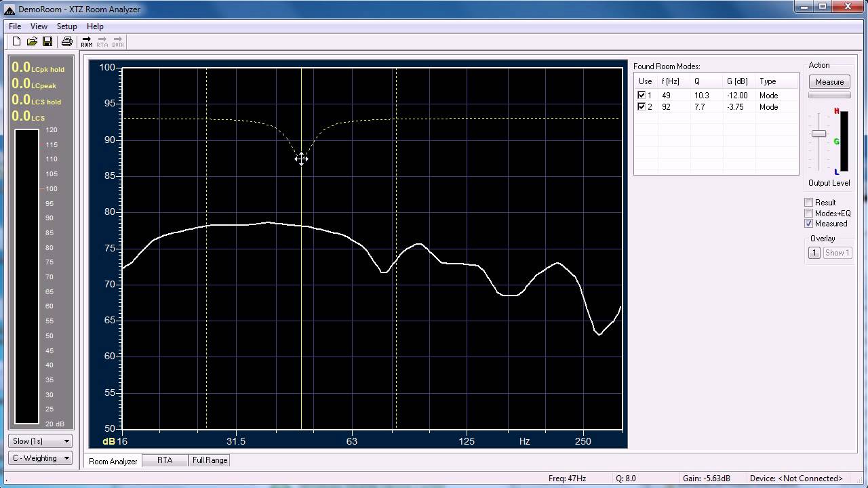Open the View menu

click(39, 26)
